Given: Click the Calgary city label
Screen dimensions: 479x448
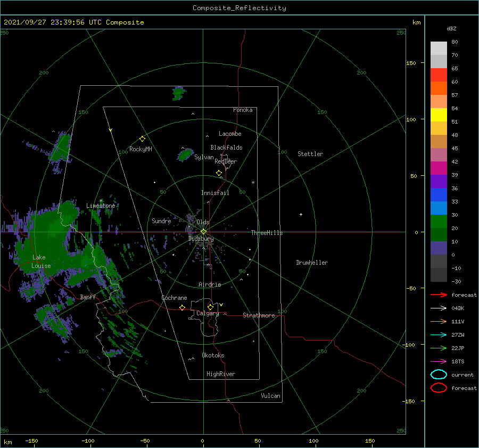Looking at the screenshot, I should click(208, 313).
